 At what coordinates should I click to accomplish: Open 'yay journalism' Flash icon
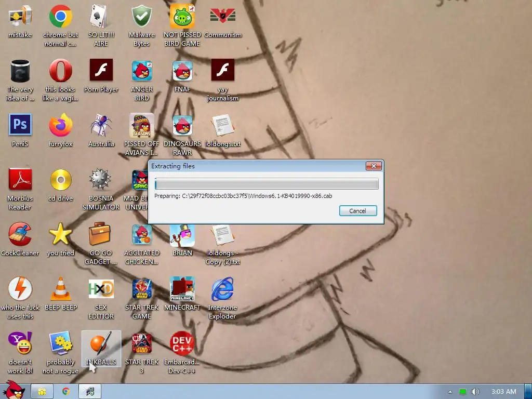(222, 70)
